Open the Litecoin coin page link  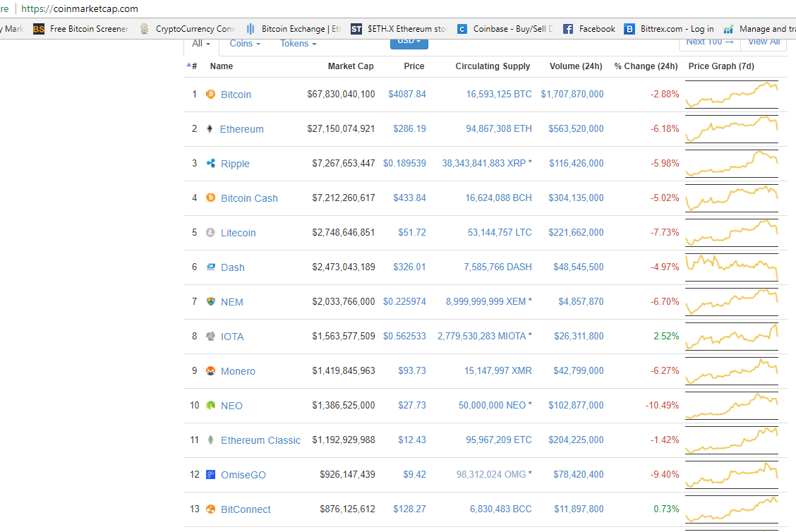tap(238, 233)
